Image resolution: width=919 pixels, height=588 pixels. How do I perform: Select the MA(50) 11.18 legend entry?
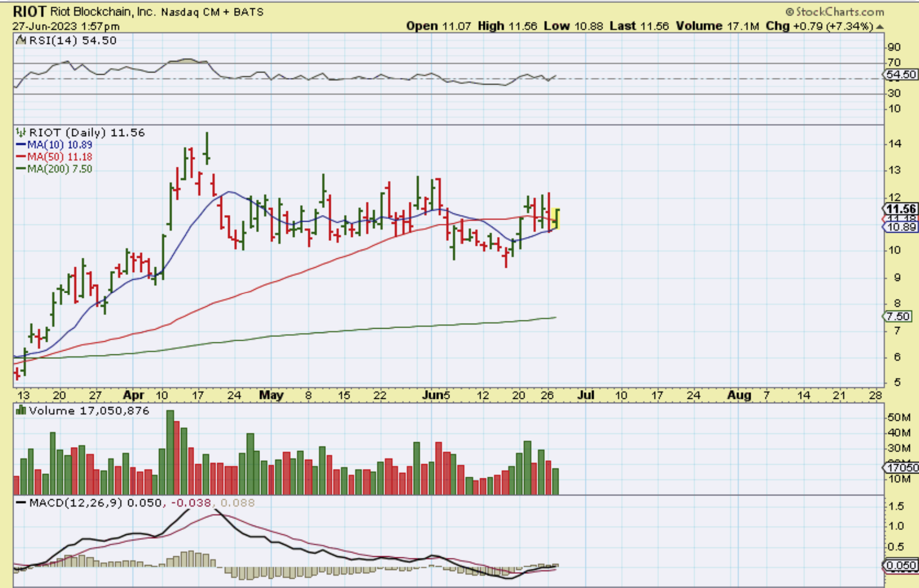point(54,157)
